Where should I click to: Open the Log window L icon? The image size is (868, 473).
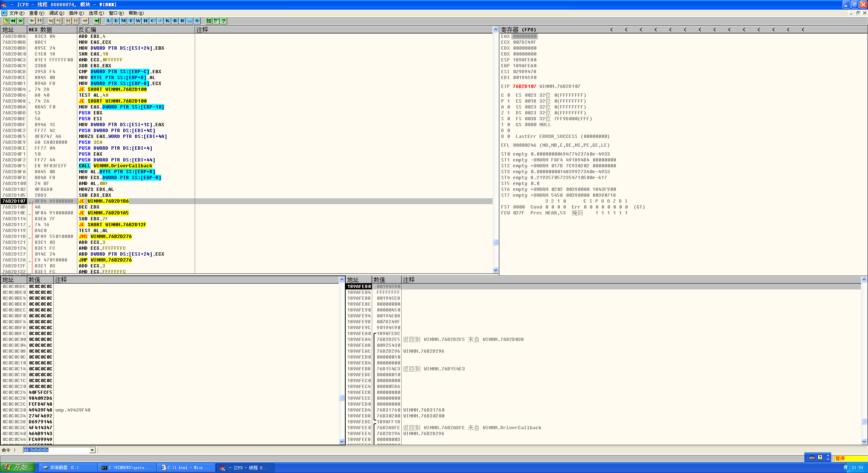pyautogui.click(x=109, y=21)
